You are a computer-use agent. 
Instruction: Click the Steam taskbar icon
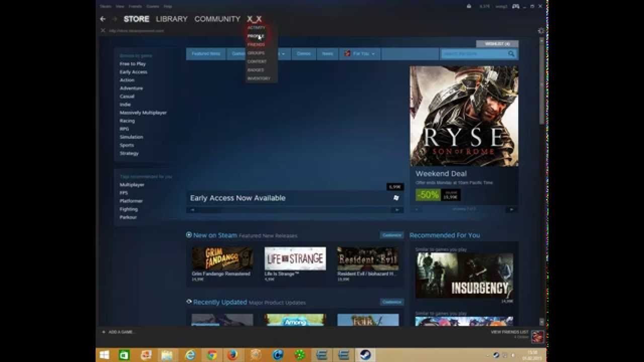[x=365, y=355]
